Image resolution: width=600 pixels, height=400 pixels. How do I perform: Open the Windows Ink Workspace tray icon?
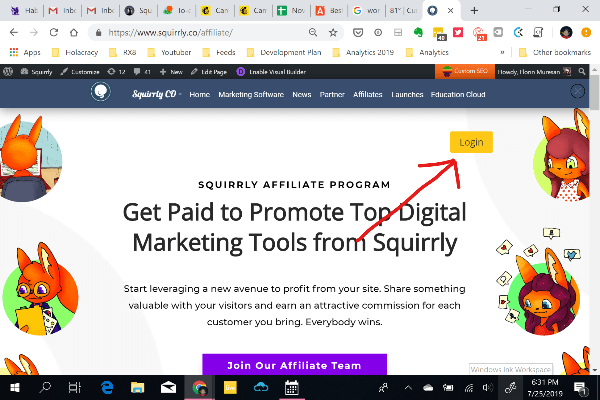pos(510,388)
